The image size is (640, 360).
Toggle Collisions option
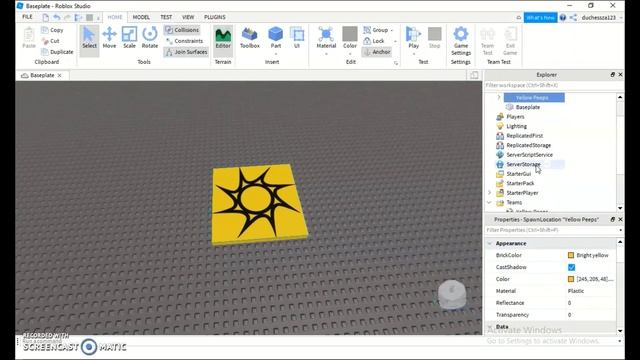(x=182, y=30)
